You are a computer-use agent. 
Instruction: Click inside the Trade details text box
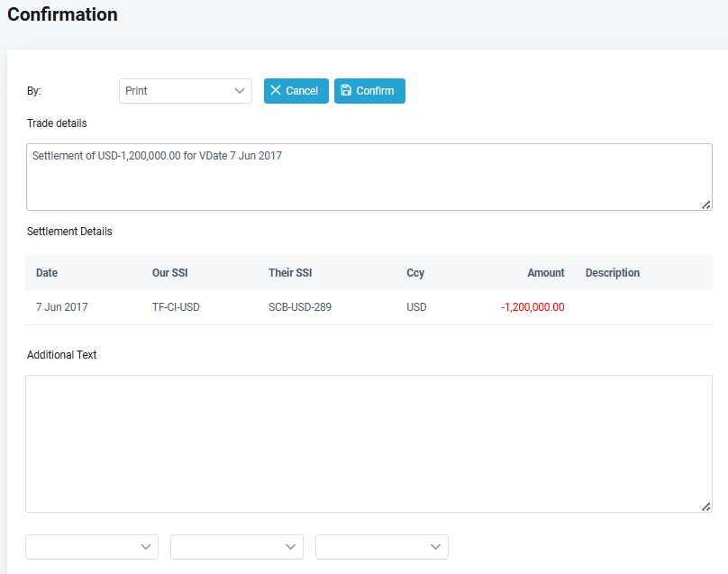coord(369,177)
